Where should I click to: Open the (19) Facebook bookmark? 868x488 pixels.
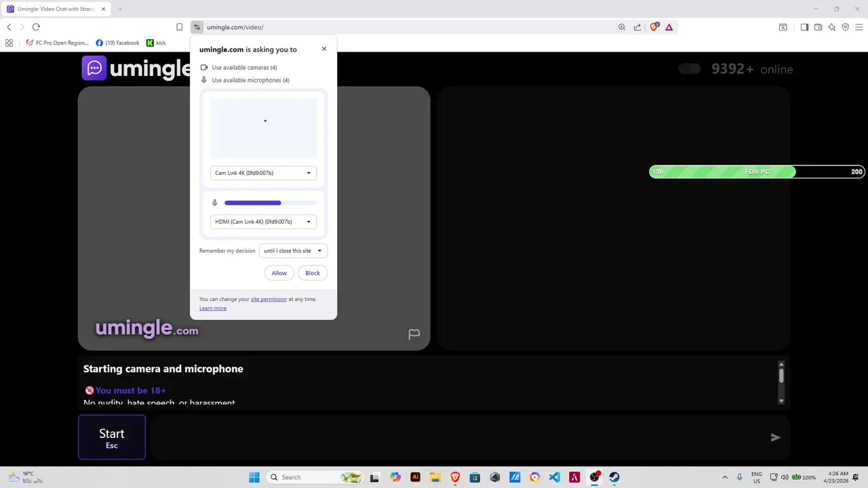[x=117, y=43]
